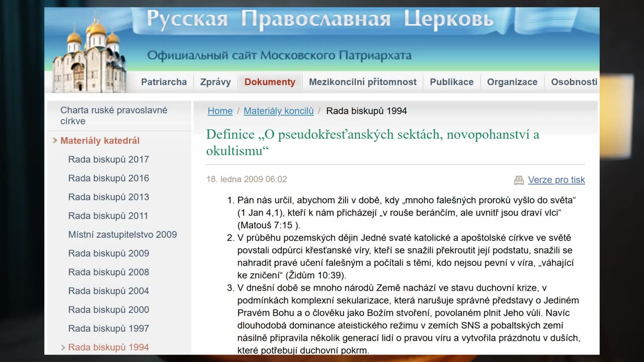
Task: Select Materiály katedrál in the sidebar
Action: (x=100, y=141)
